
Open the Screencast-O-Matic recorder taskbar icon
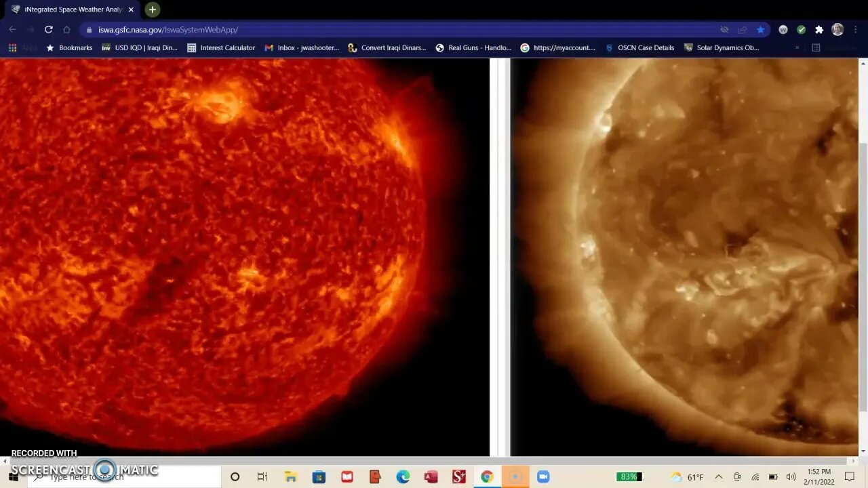click(x=515, y=477)
